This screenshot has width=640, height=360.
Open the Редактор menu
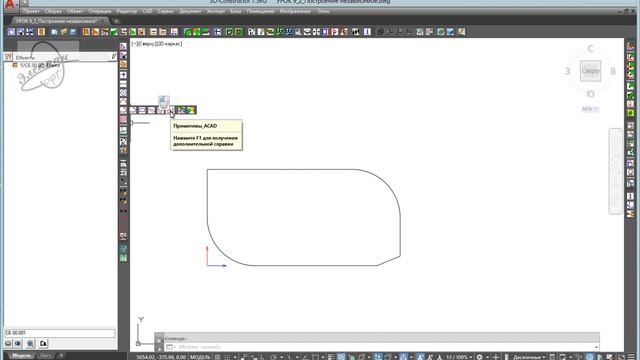(x=127, y=11)
